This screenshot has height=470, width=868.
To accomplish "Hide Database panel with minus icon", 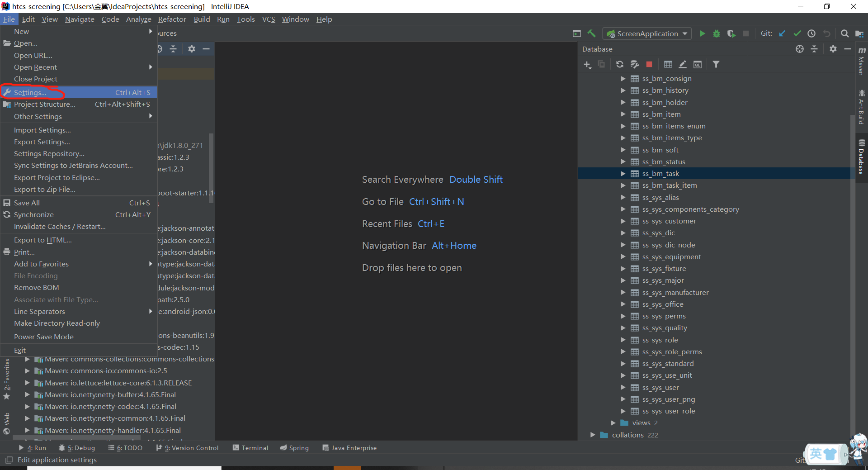I will pyautogui.click(x=848, y=49).
